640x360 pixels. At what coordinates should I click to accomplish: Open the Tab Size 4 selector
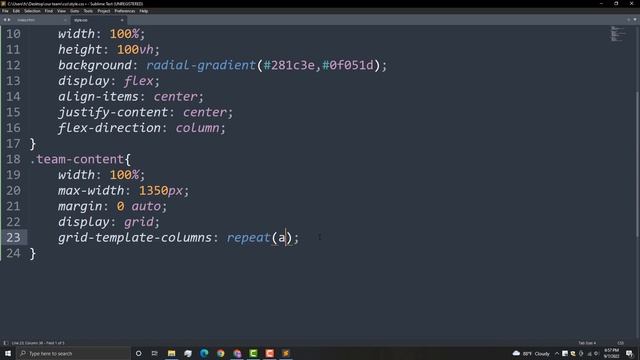pos(587,343)
